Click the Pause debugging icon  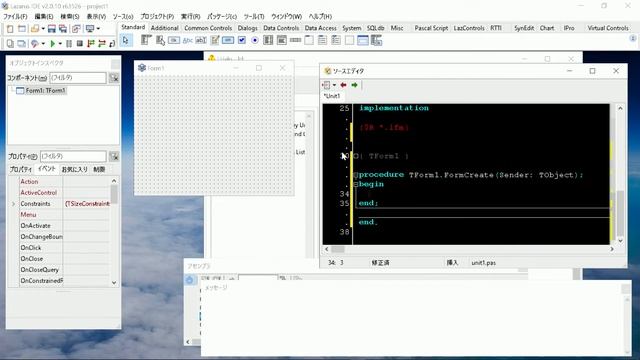[69, 43]
